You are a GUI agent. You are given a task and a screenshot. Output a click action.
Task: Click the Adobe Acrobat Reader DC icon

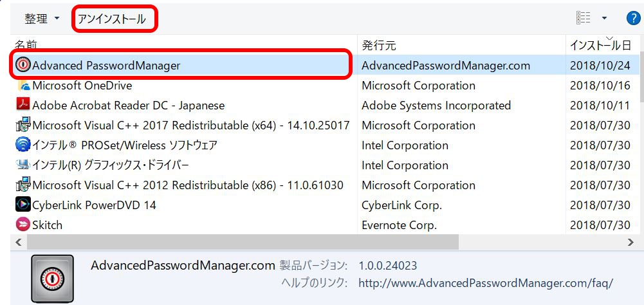(23, 106)
